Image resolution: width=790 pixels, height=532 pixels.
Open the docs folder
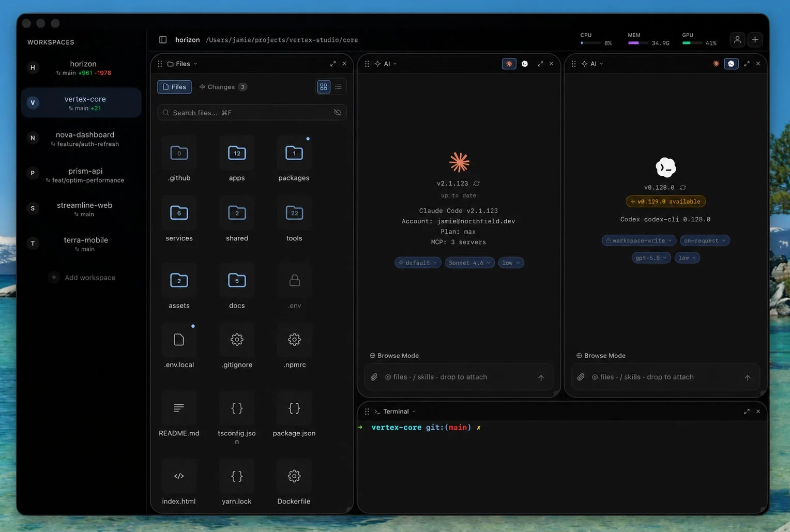237,287
